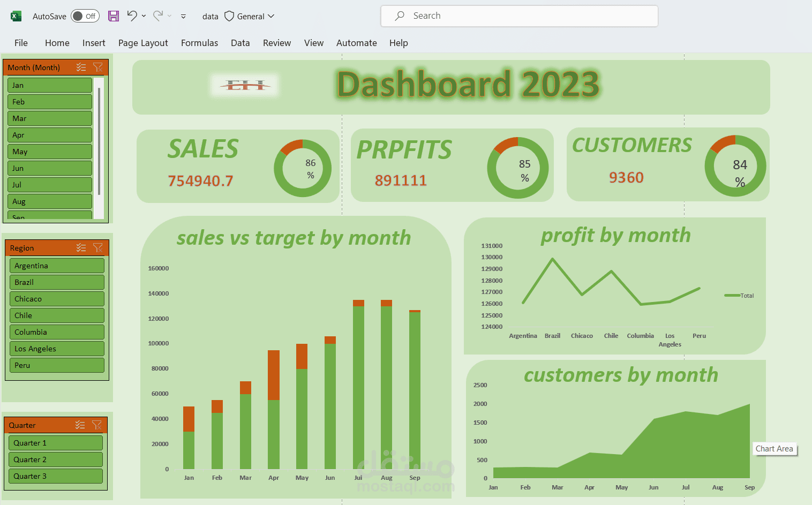Filter by Jun in Month slicer
This screenshot has width=812, height=505.
[x=50, y=168]
